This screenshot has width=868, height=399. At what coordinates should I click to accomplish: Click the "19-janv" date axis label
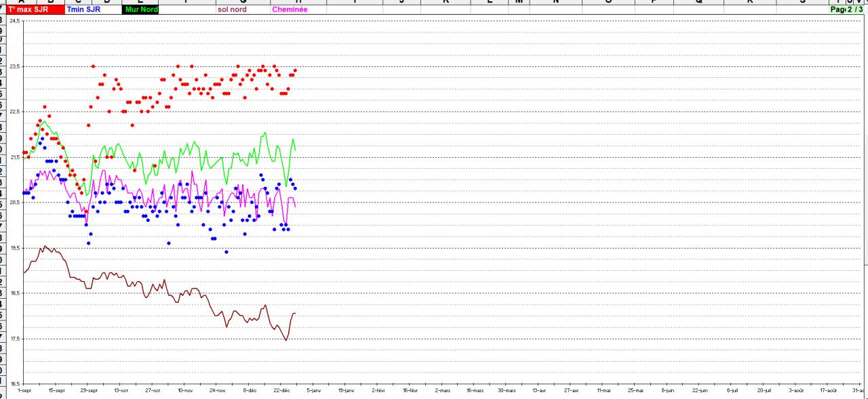[346, 391]
